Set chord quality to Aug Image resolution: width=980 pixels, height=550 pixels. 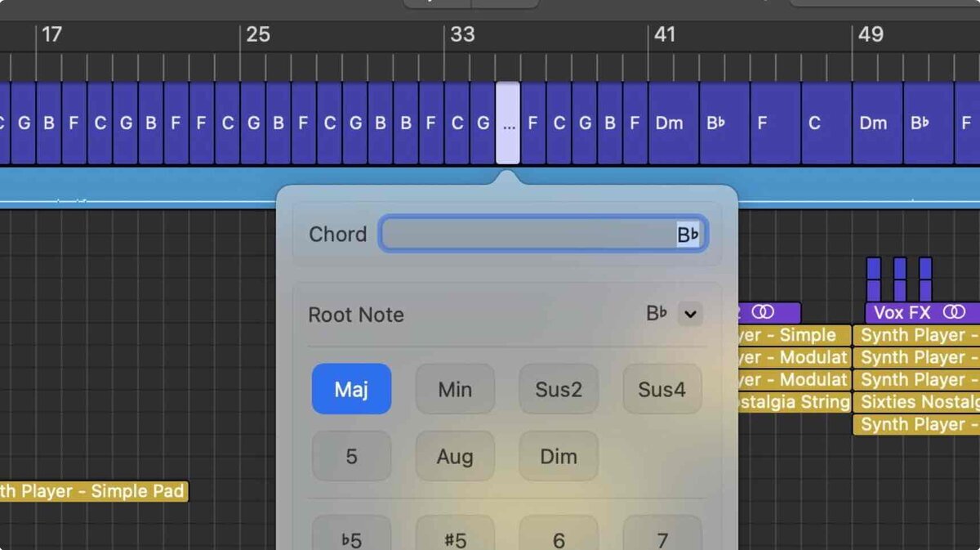(455, 456)
